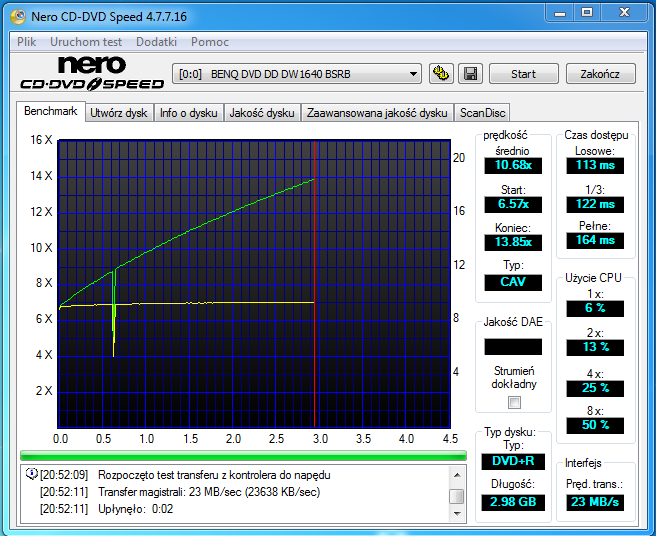Click the Nero app icon in title bar
This screenshot has width=656, height=536.
coord(18,16)
